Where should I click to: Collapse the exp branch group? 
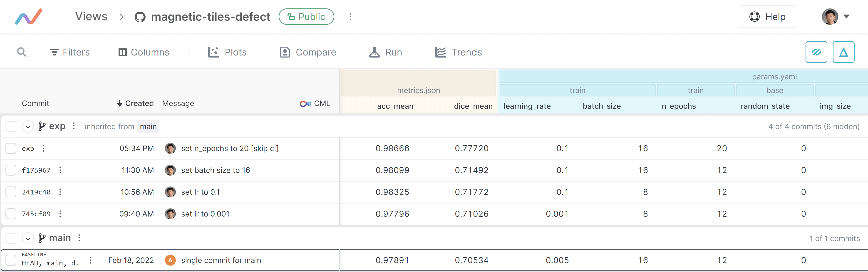pos(28,127)
